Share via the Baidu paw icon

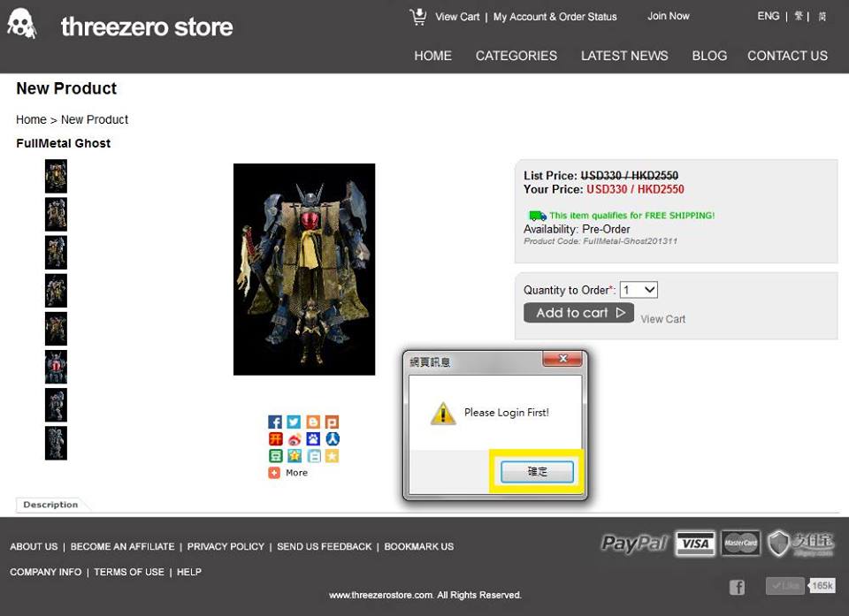pyautogui.click(x=313, y=439)
